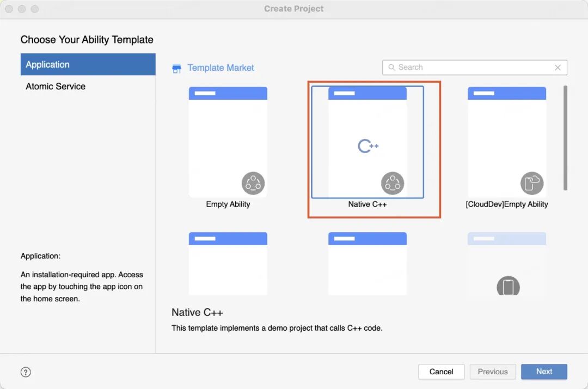Click the [CloudDev]Empty Ability label
Screen dimensions: 588x389
(x=507, y=204)
